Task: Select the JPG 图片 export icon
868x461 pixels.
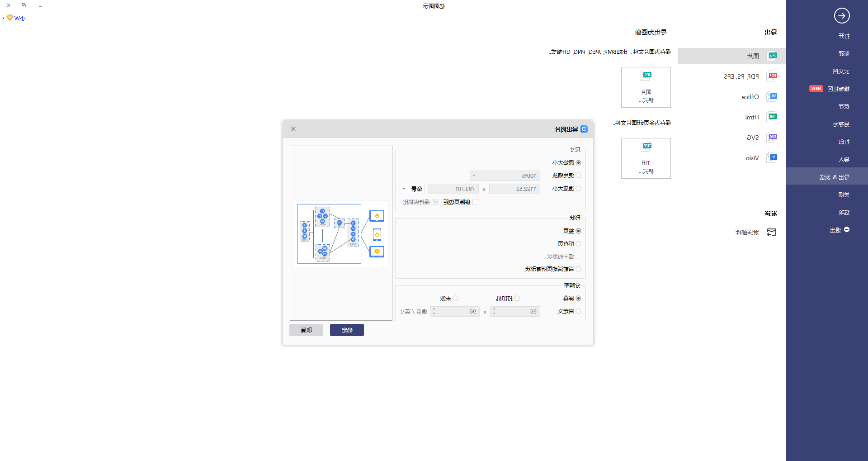Action: pyautogui.click(x=773, y=56)
